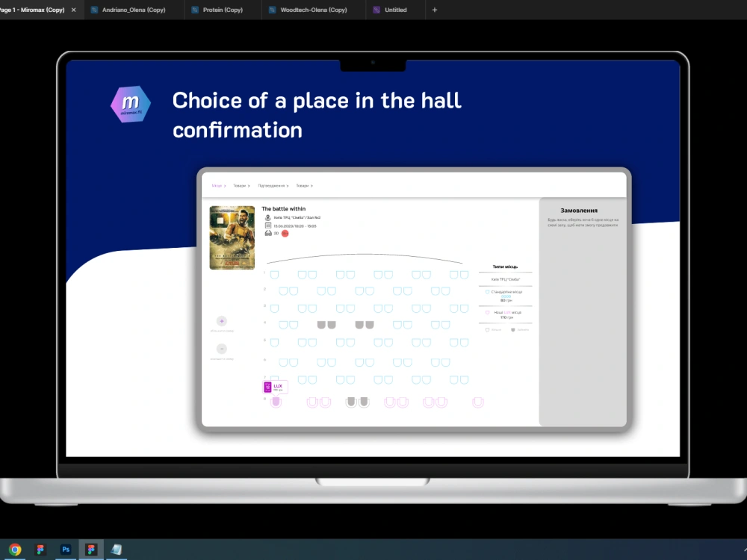
Task: Open the last breadcrumb step 'Товари'
Action: (305, 186)
